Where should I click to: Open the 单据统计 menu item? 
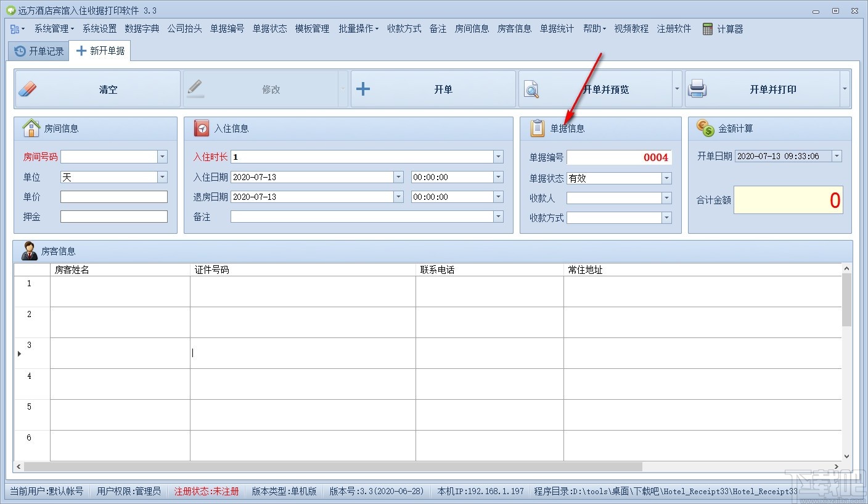point(557,29)
